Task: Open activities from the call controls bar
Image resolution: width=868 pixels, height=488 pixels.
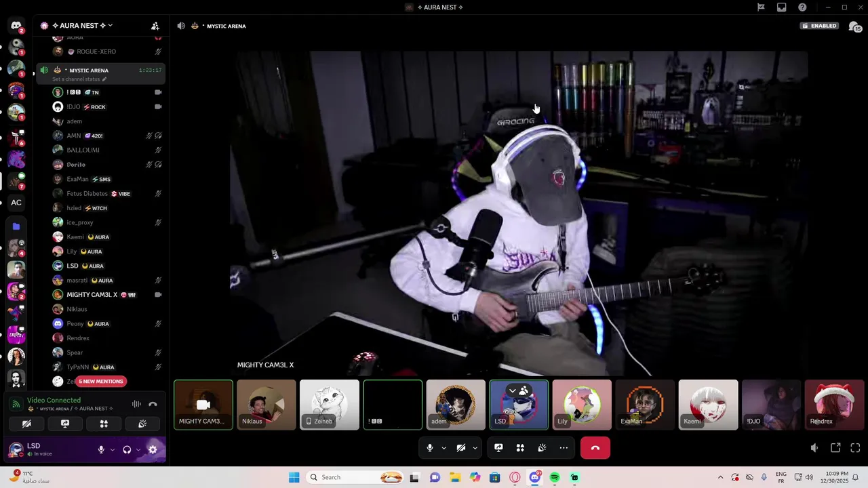Action: [x=520, y=448]
